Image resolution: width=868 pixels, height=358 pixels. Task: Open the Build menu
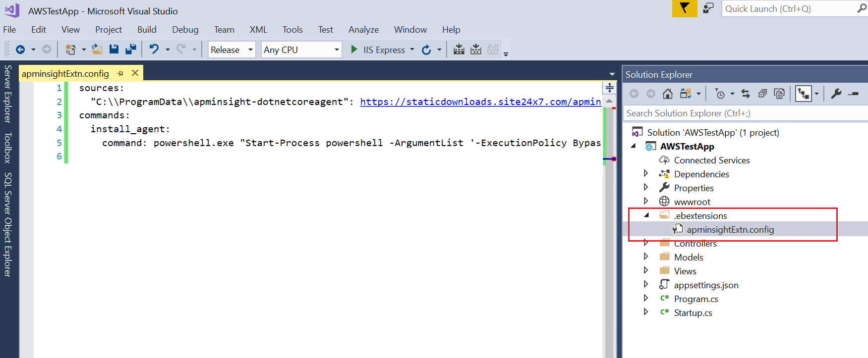[147, 30]
